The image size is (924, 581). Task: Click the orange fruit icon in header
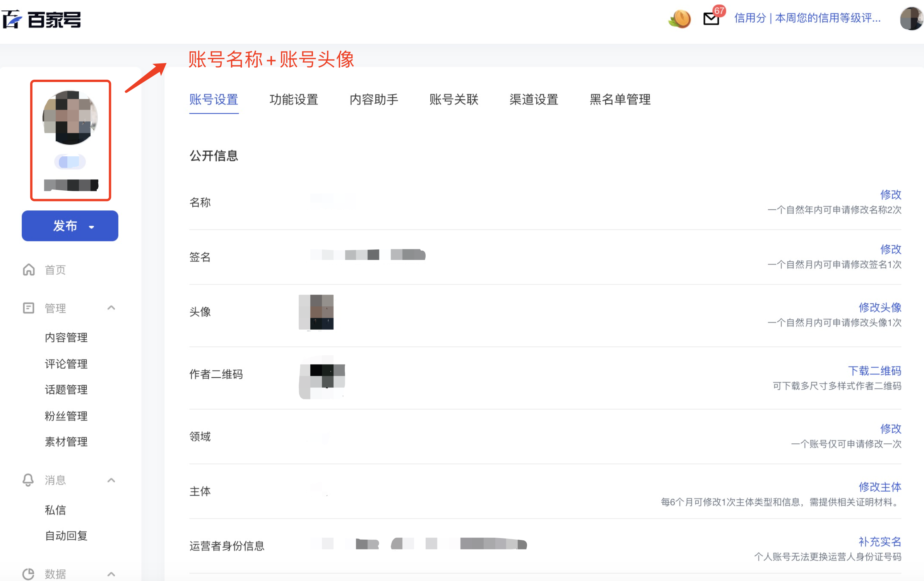[x=680, y=19]
